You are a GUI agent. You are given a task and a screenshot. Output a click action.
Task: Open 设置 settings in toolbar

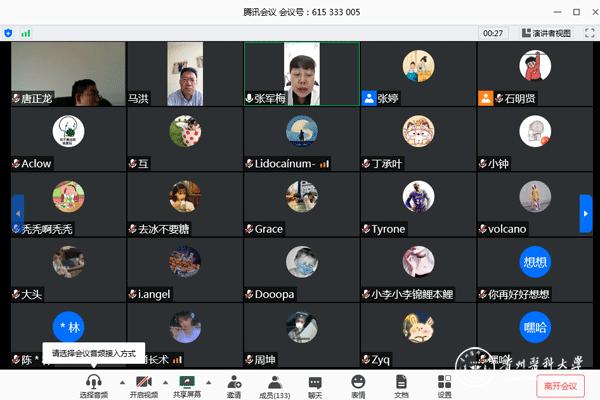click(x=444, y=382)
